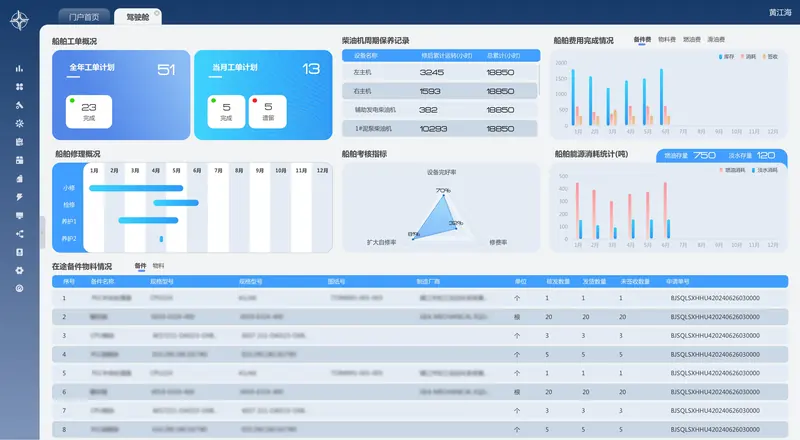Click the monthly 5 完成 box
Viewport: 800px width, 440px height.
point(226,111)
